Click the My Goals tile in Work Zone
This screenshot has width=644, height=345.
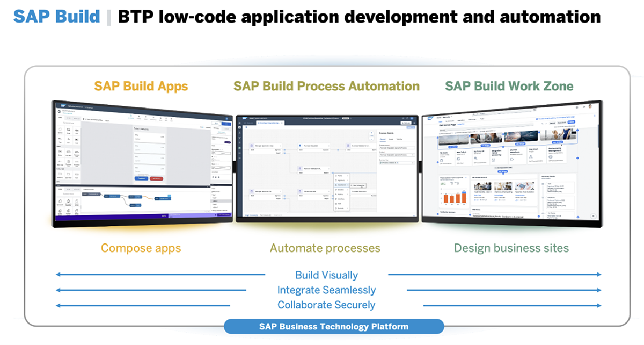[x=447, y=158]
